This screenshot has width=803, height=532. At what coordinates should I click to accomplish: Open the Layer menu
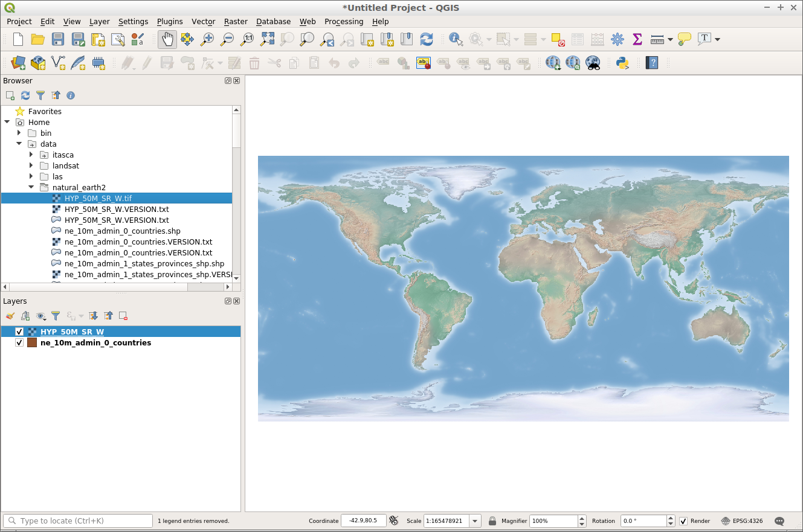(100, 21)
